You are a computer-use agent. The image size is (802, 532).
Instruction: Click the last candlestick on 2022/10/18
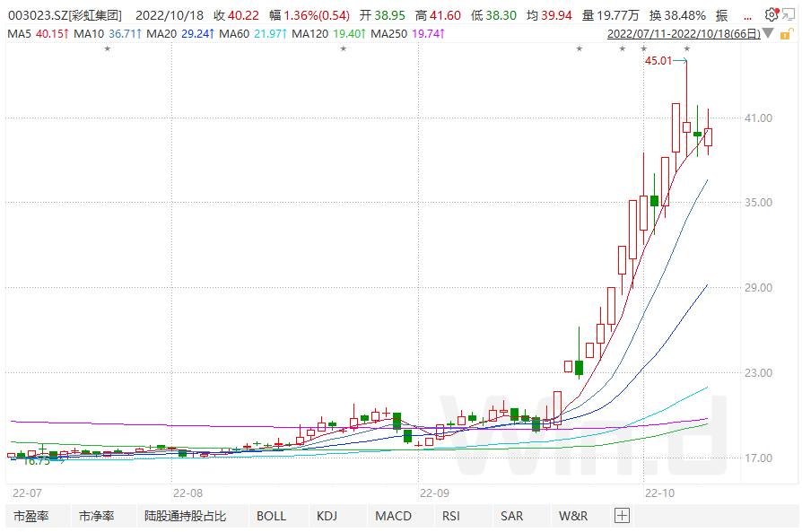[709, 137]
